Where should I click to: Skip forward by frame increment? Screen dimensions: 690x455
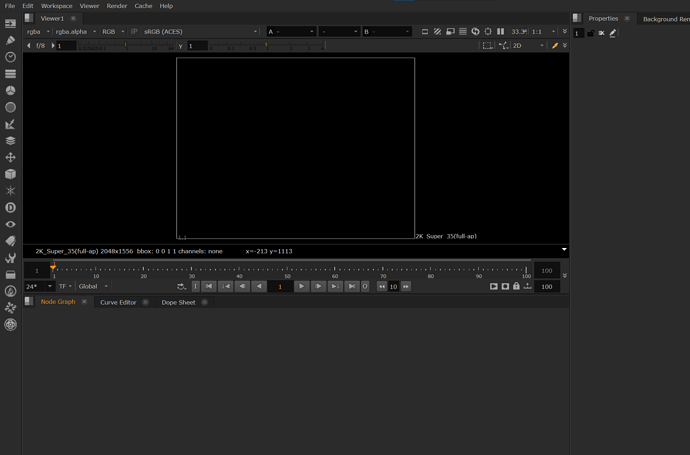[406, 286]
